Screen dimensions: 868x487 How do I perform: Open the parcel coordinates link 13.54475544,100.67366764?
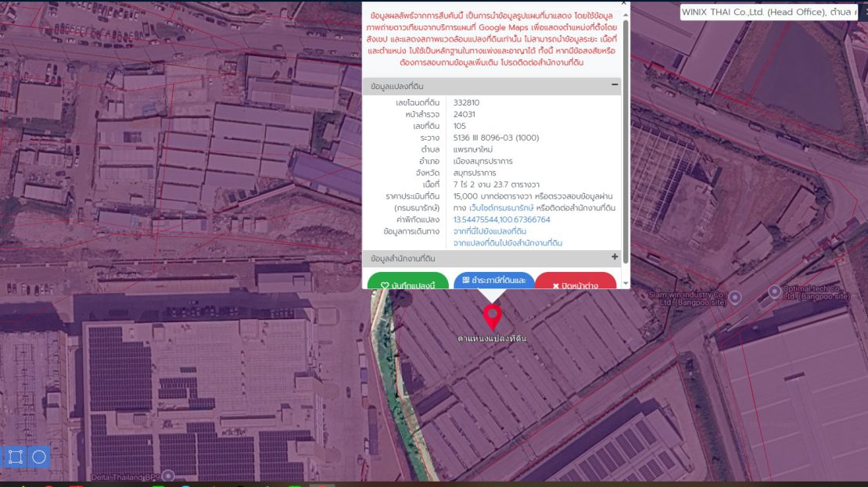pos(501,220)
